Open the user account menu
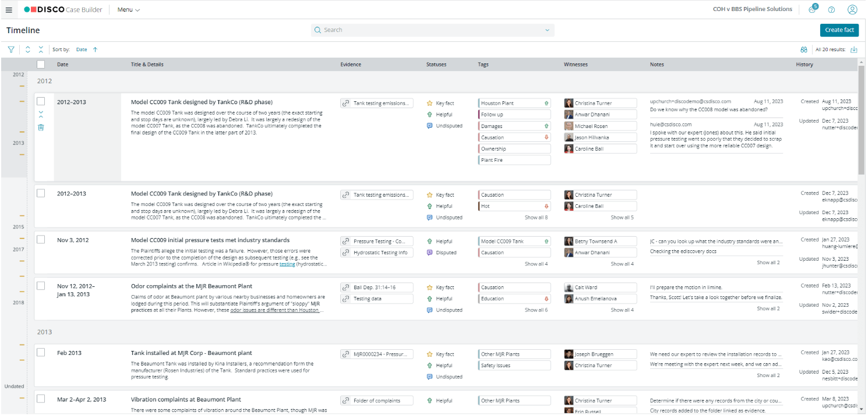The height and width of the screenshot is (419, 868). pos(852,9)
